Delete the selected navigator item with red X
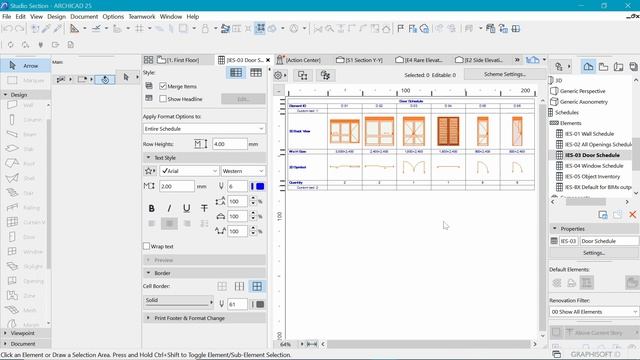Viewport: 640px width, 360px height. [632, 214]
